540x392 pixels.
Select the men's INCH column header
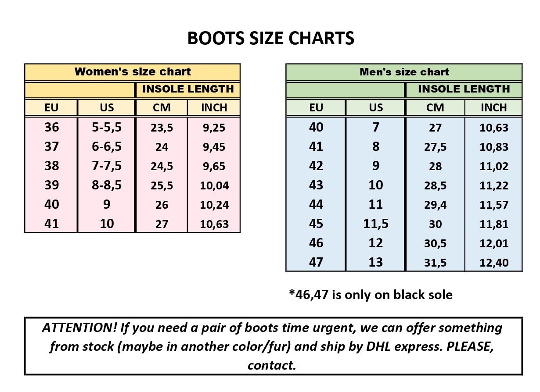494,107
